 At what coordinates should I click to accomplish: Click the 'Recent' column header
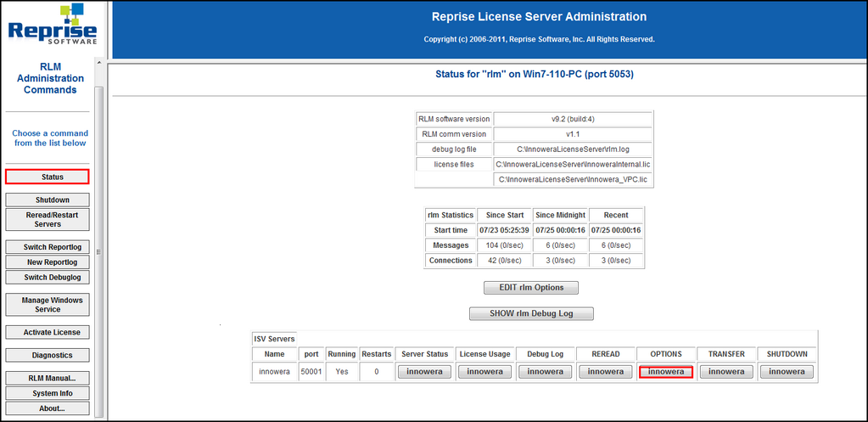[615, 215]
